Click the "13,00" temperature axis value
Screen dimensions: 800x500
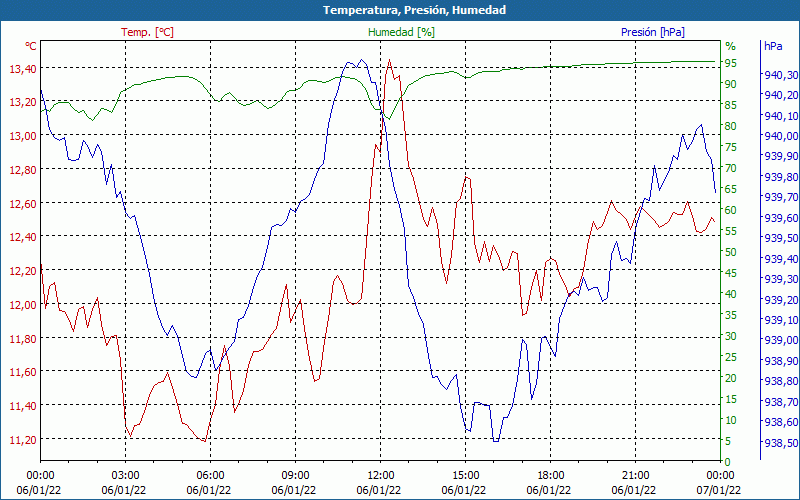[23, 136]
